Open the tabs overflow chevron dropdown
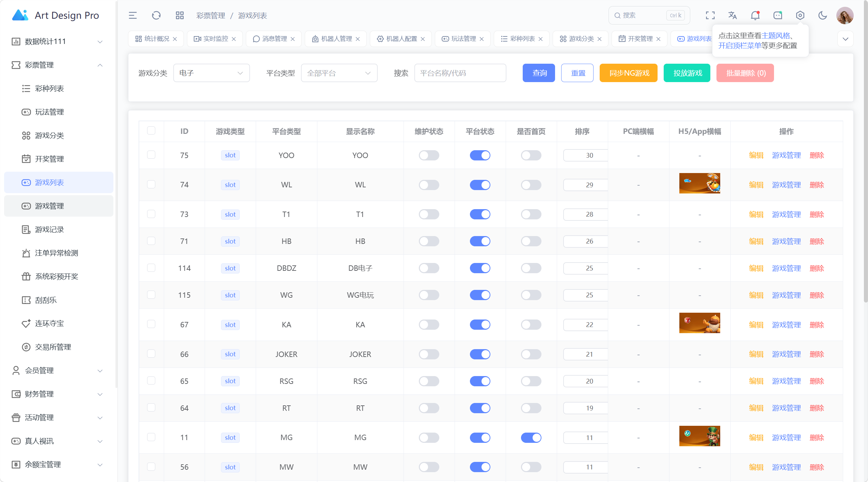The width and height of the screenshot is (868, 482). click(x=846, y=39)
